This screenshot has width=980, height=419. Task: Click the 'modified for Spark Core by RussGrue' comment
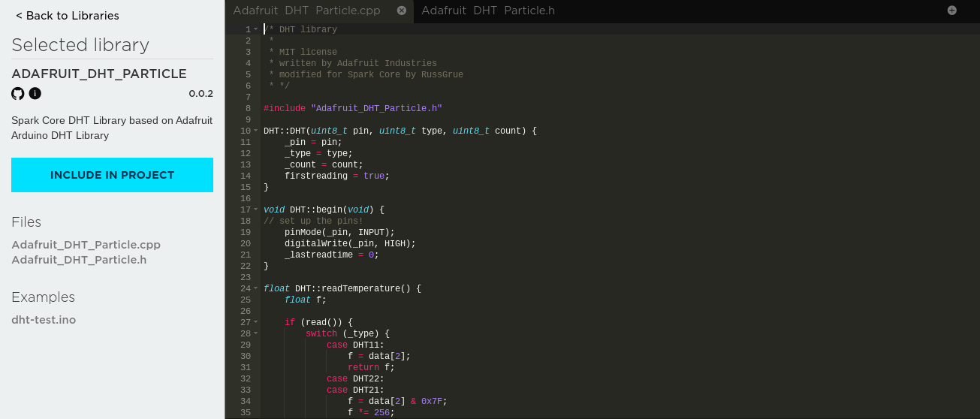(366, 74)
